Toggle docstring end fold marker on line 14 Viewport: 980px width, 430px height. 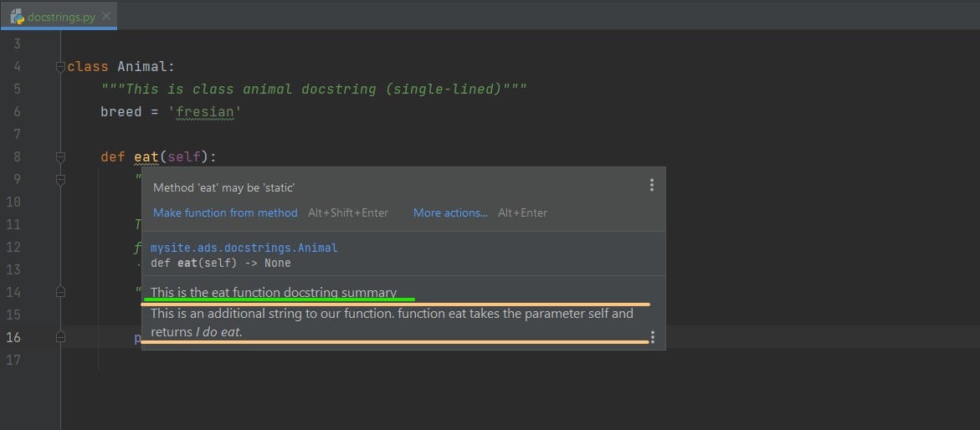point(60,292)
